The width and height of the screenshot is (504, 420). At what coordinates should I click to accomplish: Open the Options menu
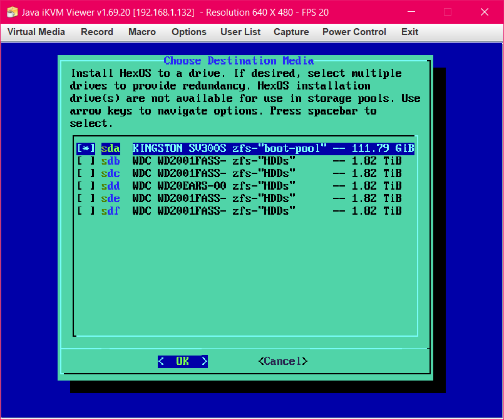click(189, 32)
